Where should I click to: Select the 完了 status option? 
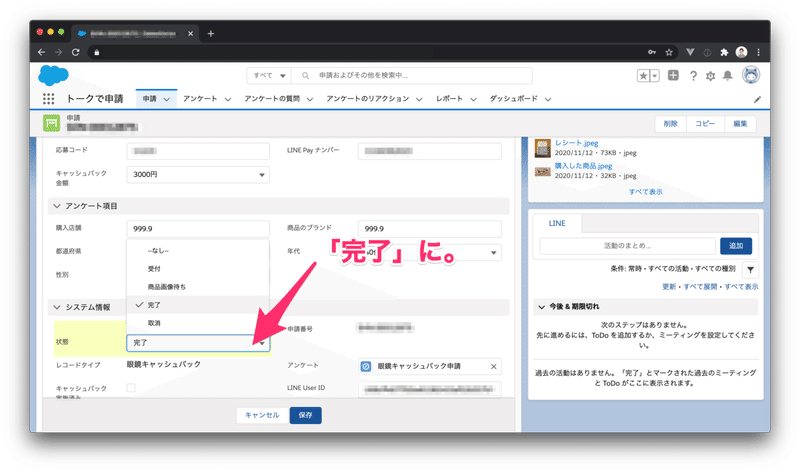click(x=198, y=305)
